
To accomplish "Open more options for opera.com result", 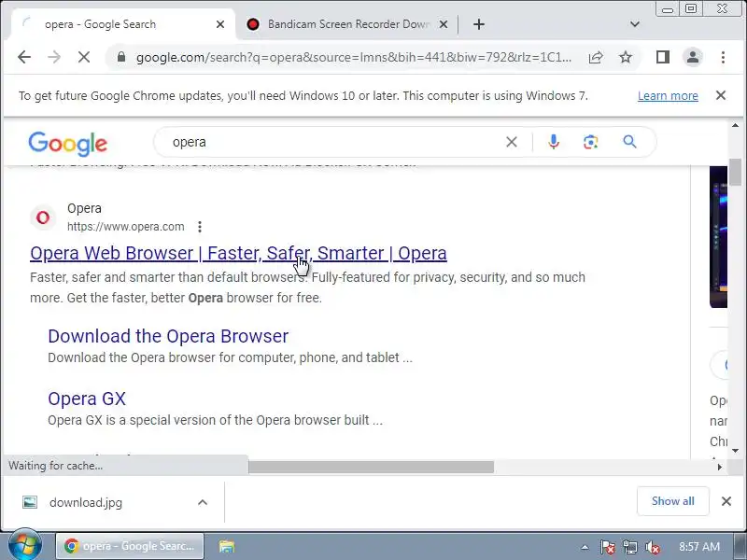I will point(200,227).
